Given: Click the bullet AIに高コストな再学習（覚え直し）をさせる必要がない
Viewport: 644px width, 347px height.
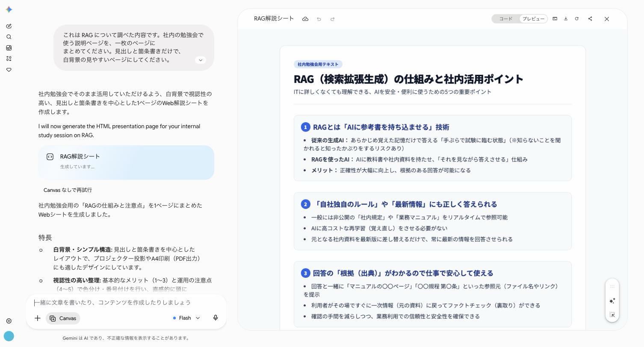Looking at the screenshot, I should point(379,229).
